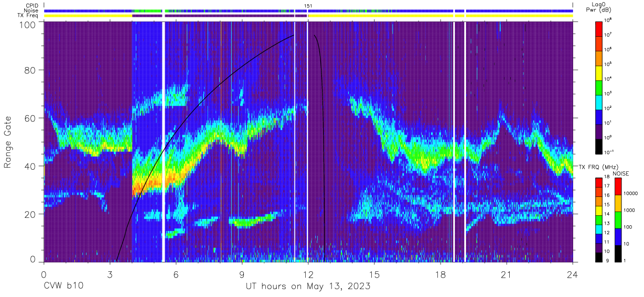Click the '60' tick label on the Range Gate axis
This screenshot has width=644, height=297.
coord(31,118)
